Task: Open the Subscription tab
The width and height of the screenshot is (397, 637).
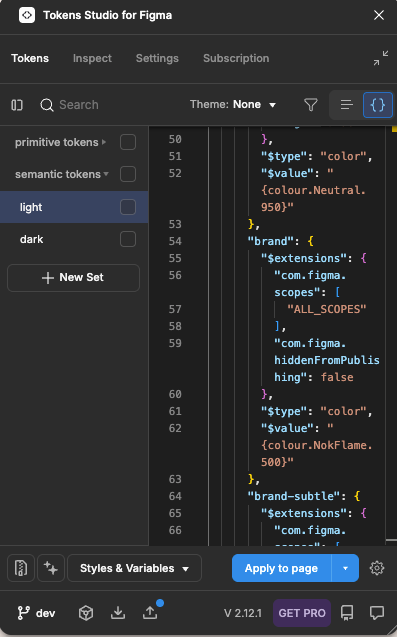Action: coord(236,58)
